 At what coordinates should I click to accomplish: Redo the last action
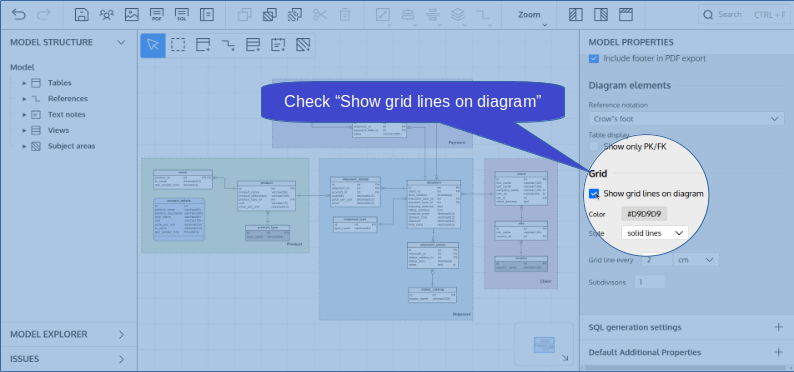tap(44, 15)
